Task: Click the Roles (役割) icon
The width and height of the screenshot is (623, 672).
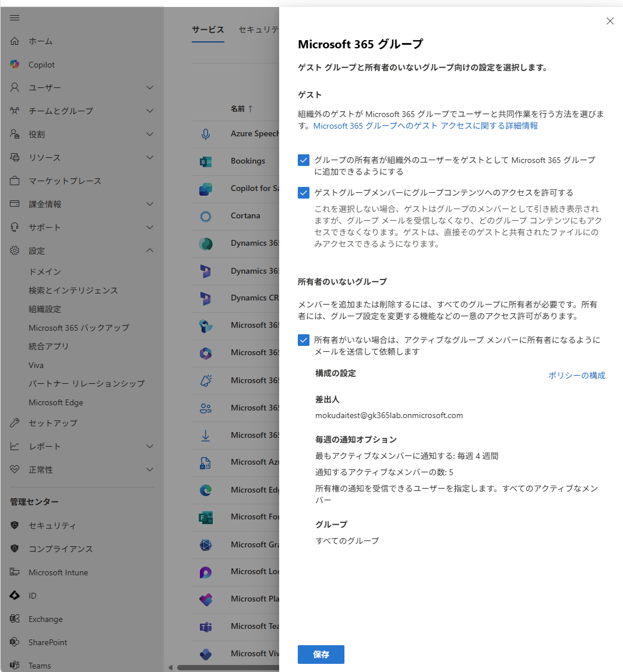Action: pos(15,134)
